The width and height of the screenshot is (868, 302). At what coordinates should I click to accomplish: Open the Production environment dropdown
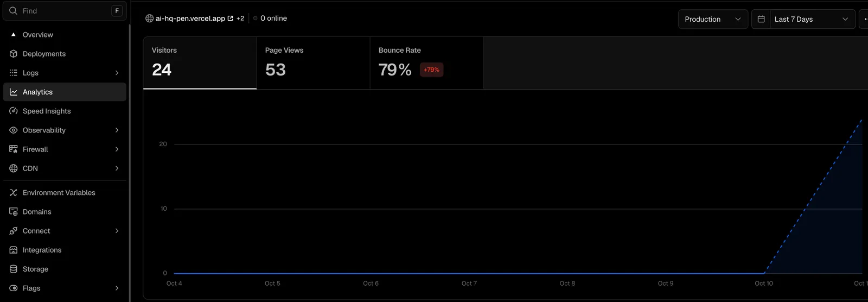coord(713,19)
